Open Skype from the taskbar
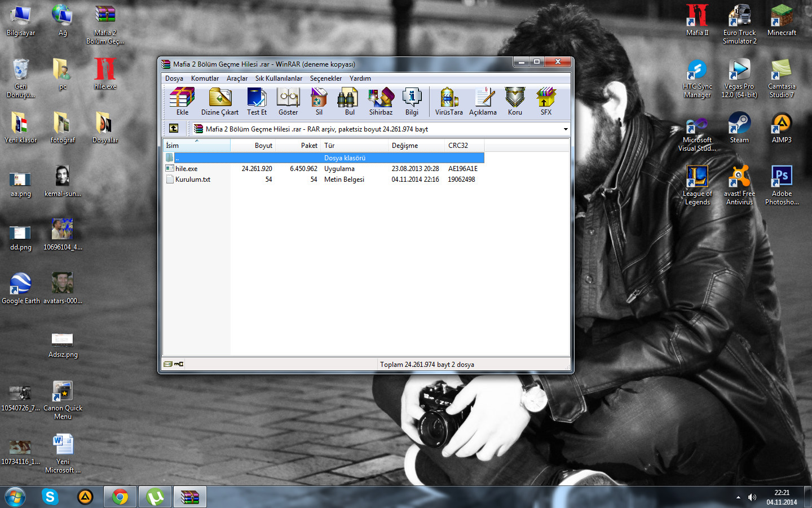This screenshot has height=508, width=812. [50, 497]
